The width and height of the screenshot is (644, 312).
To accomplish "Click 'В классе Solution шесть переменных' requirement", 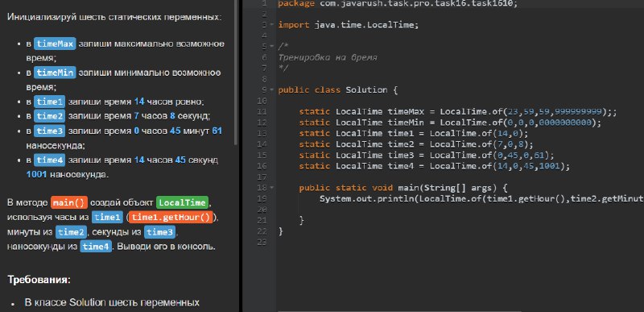I will tap(112, 303).
